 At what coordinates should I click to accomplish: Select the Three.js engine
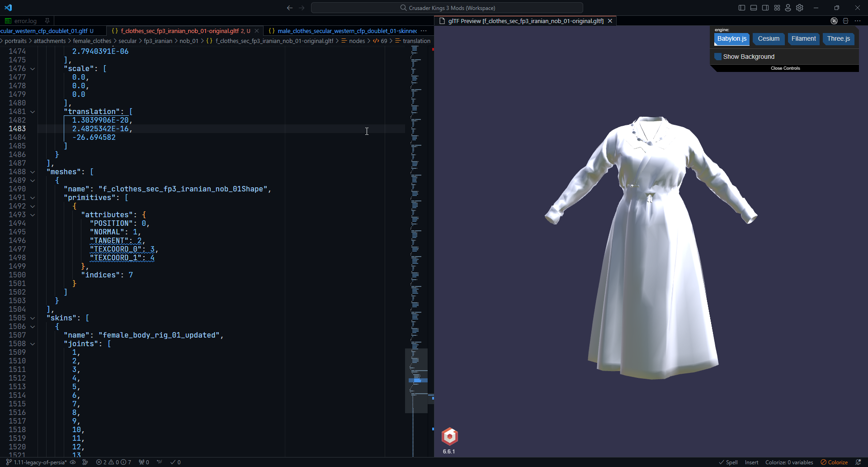pos(839,39)
